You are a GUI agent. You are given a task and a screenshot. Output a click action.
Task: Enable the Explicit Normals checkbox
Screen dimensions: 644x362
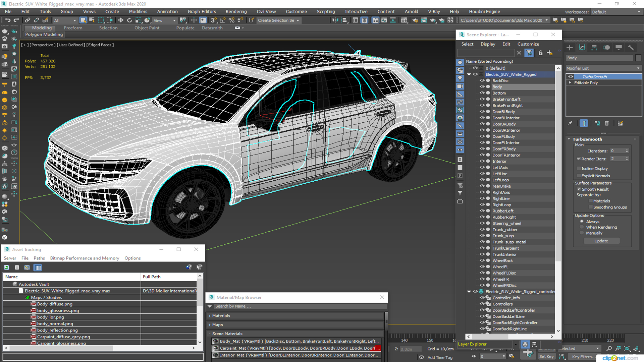click(x=579, y=176)
